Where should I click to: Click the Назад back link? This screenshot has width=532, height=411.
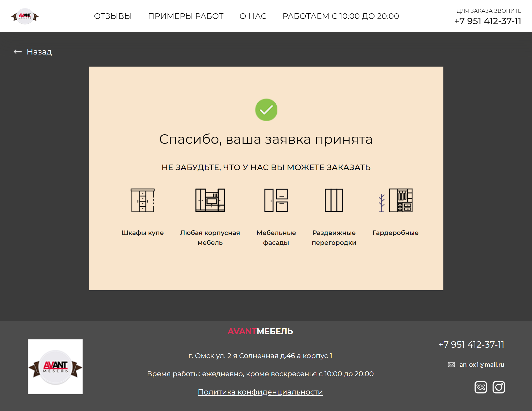click(x=39, y=52)
